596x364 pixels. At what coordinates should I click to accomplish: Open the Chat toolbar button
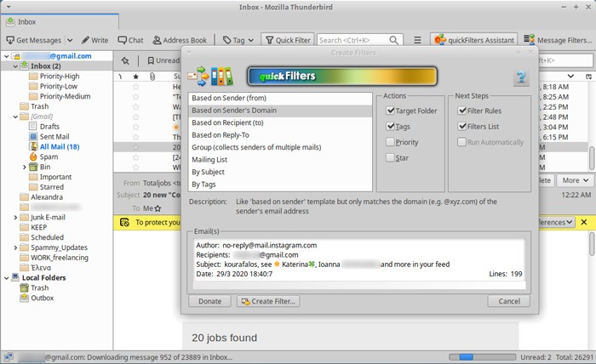point(130,40)
